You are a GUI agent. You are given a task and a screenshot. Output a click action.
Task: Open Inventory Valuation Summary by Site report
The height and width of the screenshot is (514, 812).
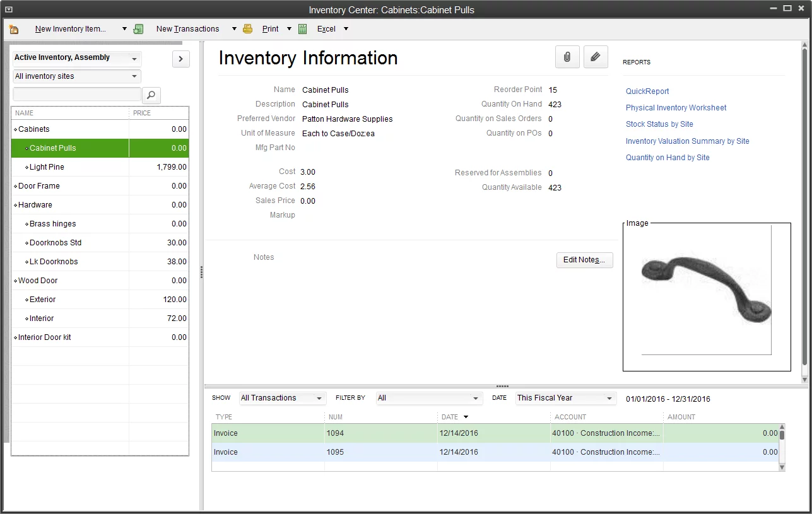(687, 141)
